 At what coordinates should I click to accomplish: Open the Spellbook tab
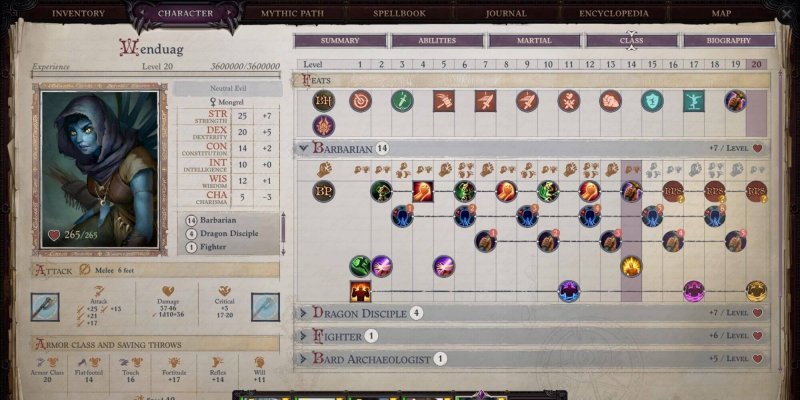pyautogui.click(x=399, y=13)
